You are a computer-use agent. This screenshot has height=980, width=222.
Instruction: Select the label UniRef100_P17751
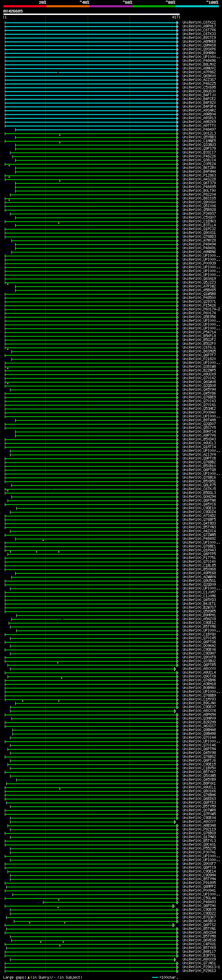pyautogui.click(x=199, y=558)
